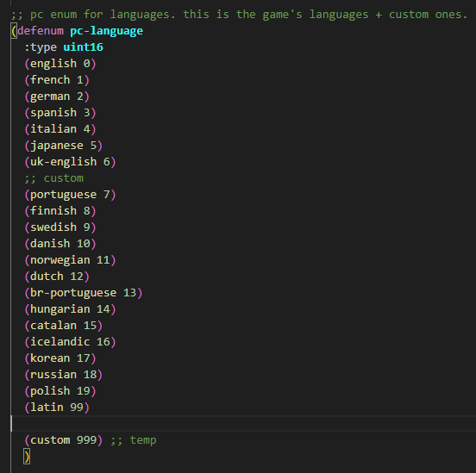Click the icelandic 16 enum entry
The image size is (476, 473).
(x=70, y=342)
